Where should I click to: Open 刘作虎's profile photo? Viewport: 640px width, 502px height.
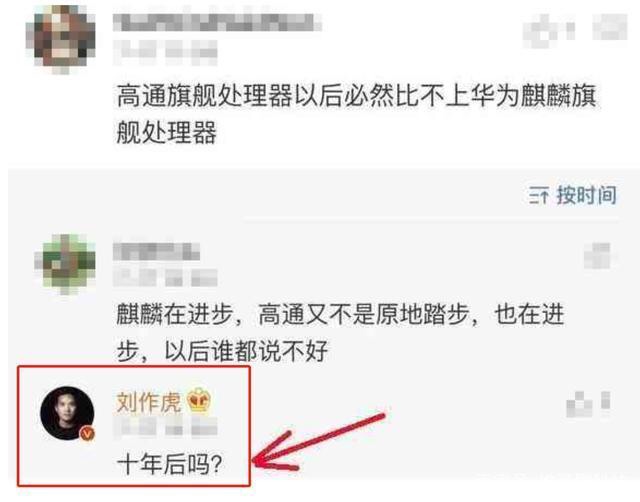(x=67, y=413)
